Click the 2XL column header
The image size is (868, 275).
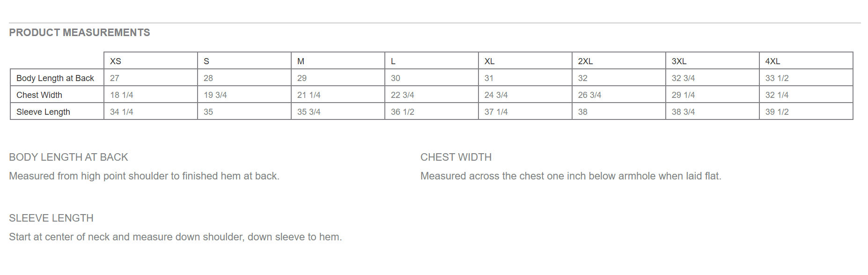618,61
